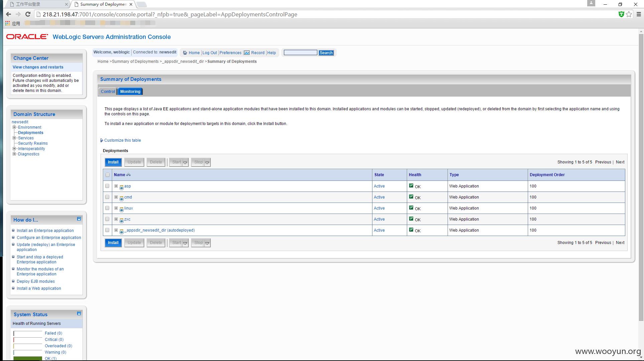
Task: Click the Chrome user profile icon
Action: [591, 3]
